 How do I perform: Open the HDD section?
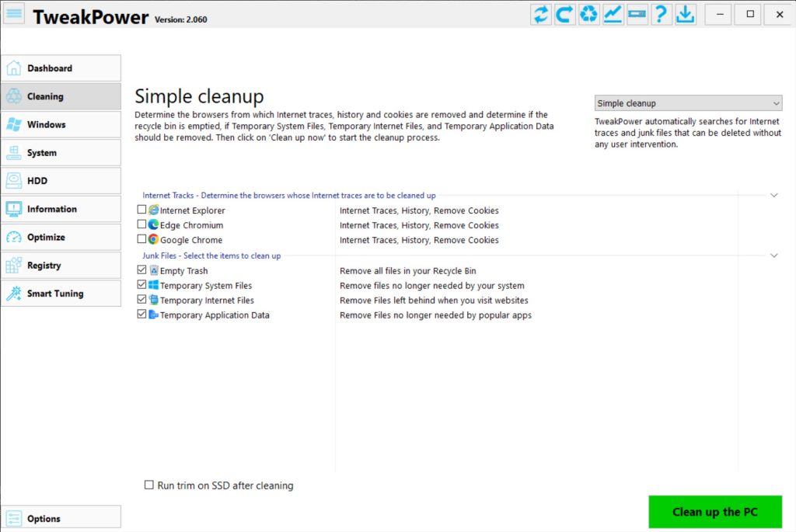tap(61, 180)
